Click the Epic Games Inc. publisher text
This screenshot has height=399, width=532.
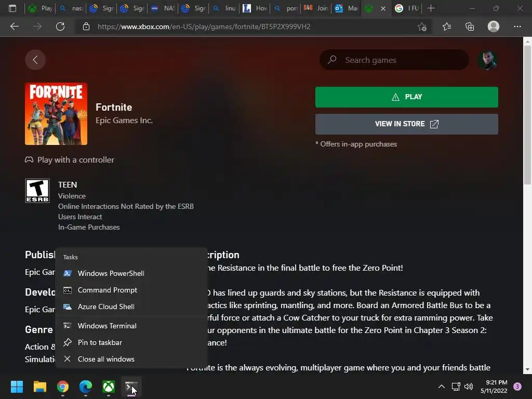coord(124,121)
